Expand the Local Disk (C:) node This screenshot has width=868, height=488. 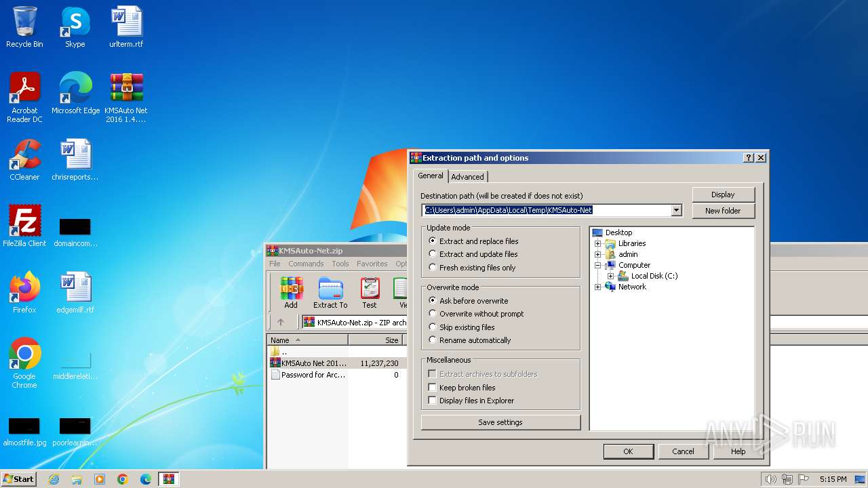611,276
